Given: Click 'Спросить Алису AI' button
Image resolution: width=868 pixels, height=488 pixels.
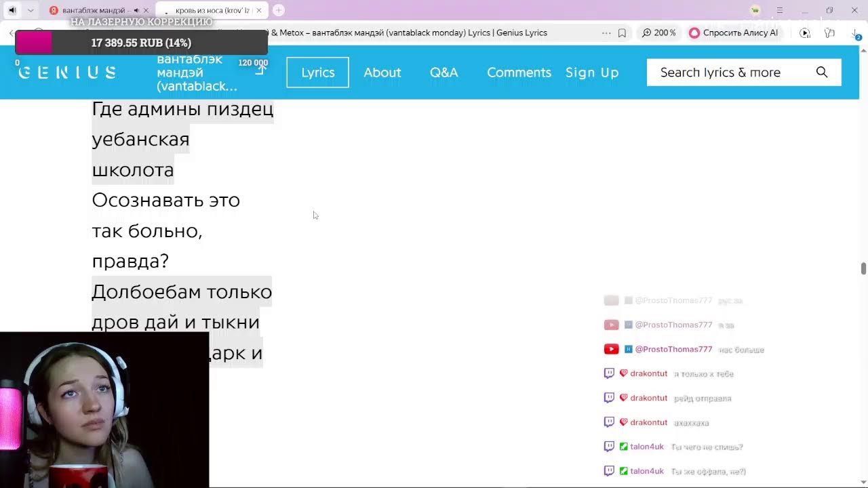Looking at the screenshot, I should click(734, 33).
